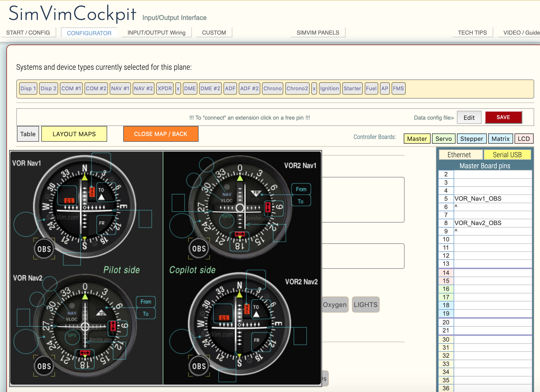540x392 pixels.
Task: Choose the Servo controller board
Action: click(x=444, y=139)
